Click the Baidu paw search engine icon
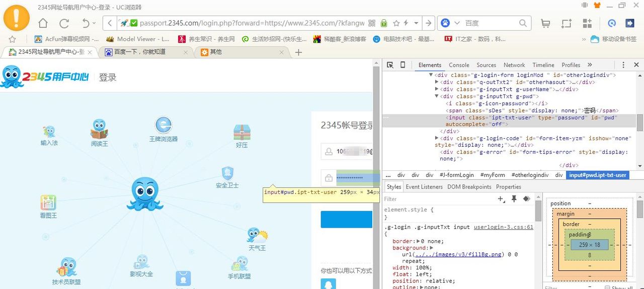Image resolution: width=644 pixels, height=289 pixels. (x=445, y=23)
